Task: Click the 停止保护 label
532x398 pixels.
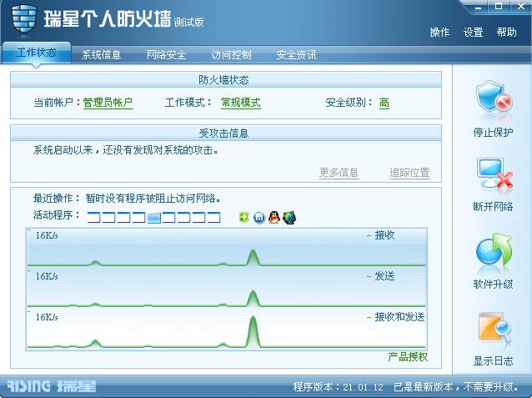Action: pos(493,132)
